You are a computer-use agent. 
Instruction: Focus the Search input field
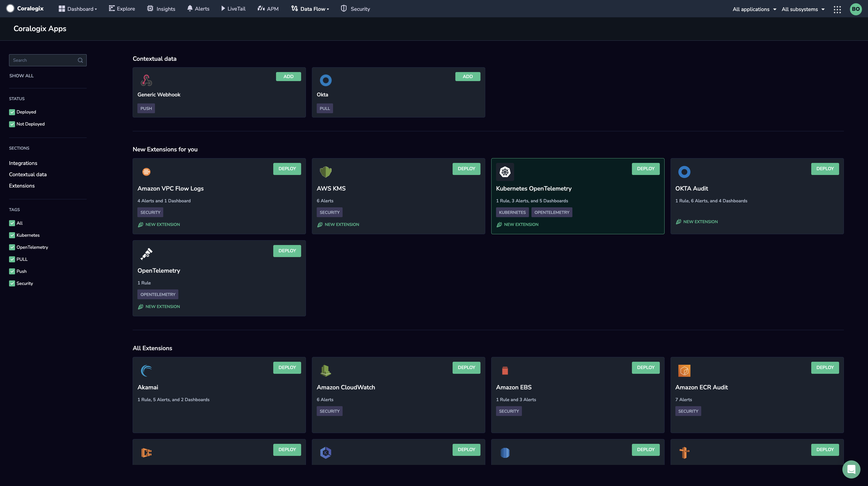pos(47,60)
